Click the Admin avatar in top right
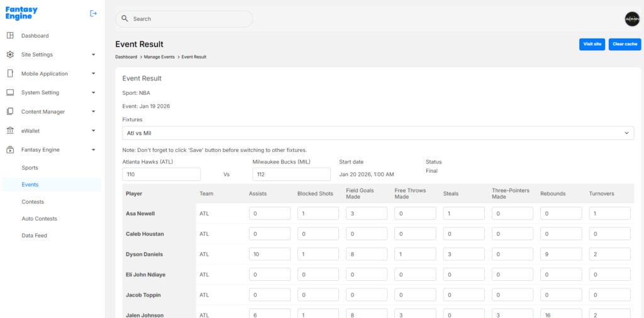This screenshot has width=644, height=318. tap(631, 19)
